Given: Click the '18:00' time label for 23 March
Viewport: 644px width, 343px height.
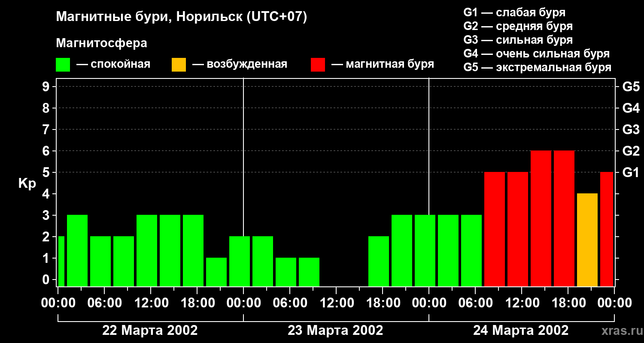Looking at the screenshot, I should pos(383,303).
